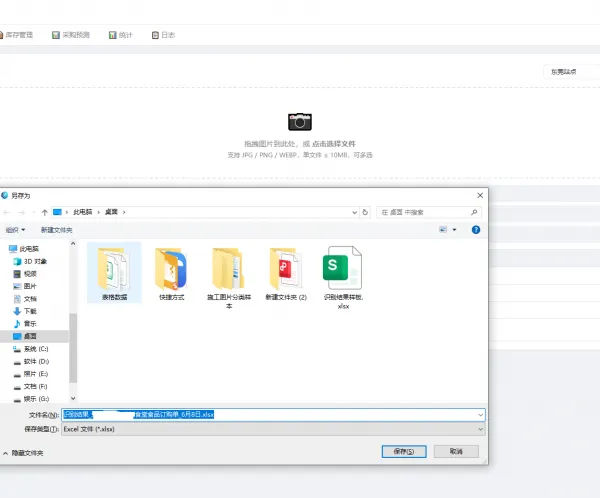Open the 统计 tab

pyautogui.click(x=121, y=35)
